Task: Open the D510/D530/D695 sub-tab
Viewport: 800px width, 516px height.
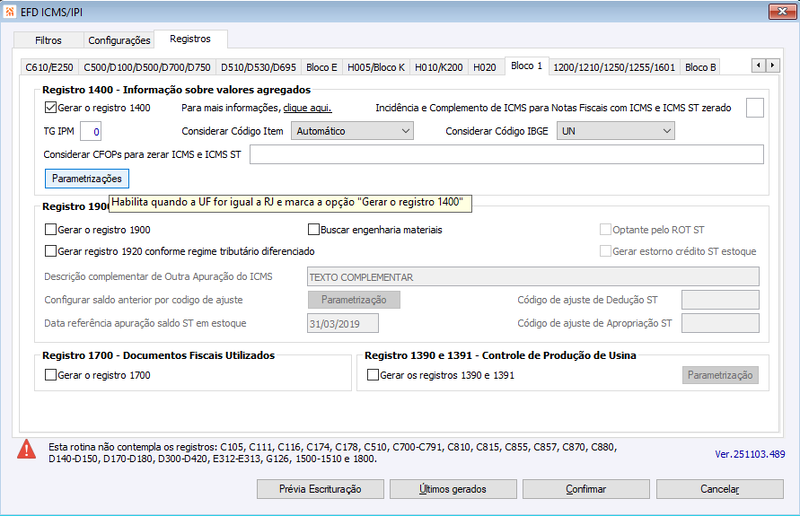Action: (258, 67)
